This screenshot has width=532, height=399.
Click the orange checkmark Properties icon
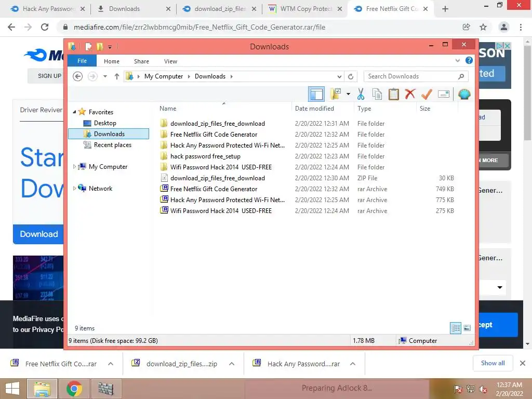click(x=427, y=94)
